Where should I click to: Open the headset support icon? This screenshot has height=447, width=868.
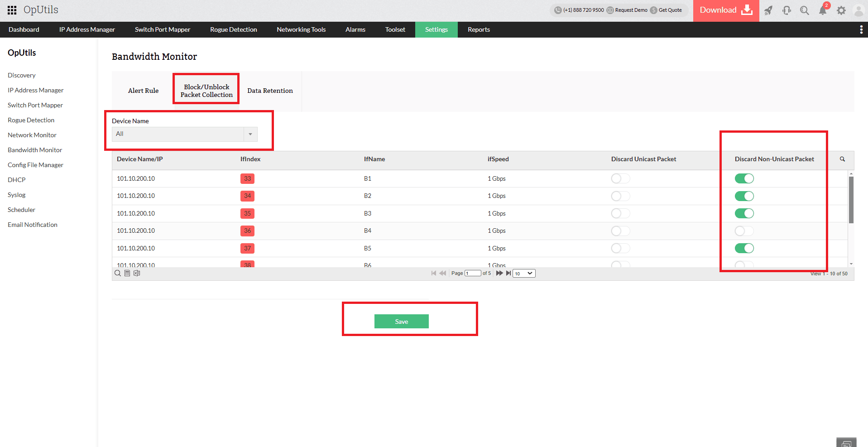pos(786,10)
